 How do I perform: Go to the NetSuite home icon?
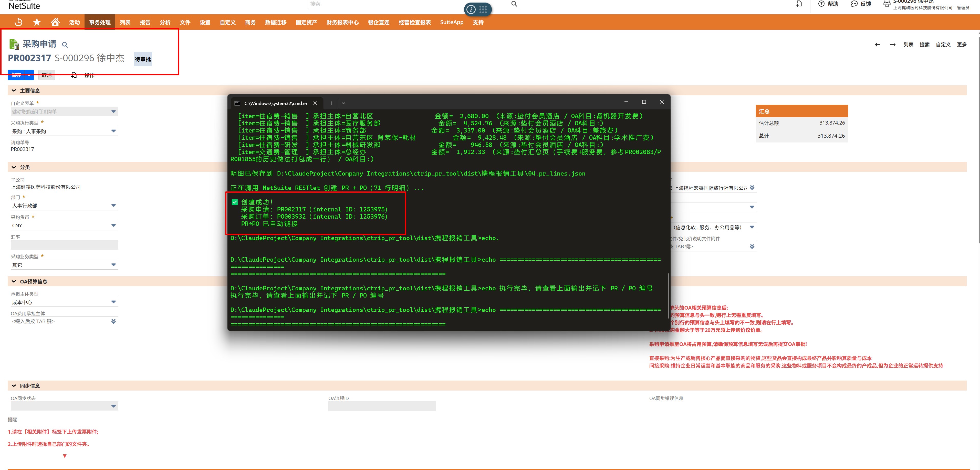tap(55, 22)
